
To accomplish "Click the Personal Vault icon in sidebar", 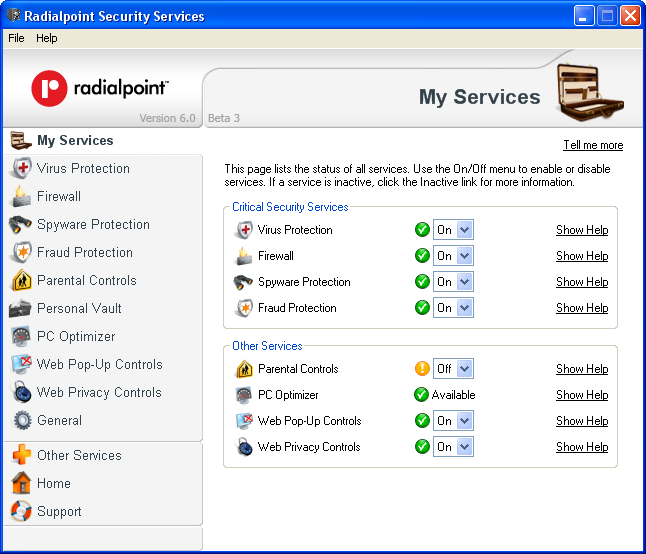I will click(x=20, y=309).
